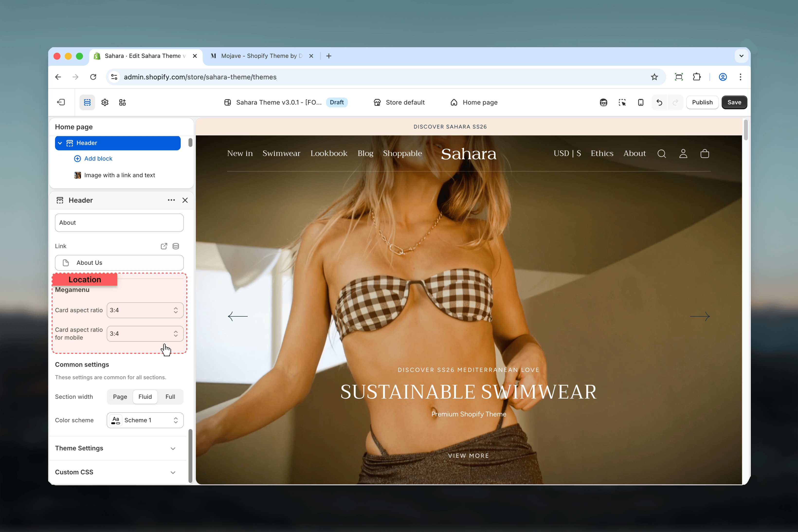This screenshot has width=798, height=532.
Task: Open the Header more actions menu
Action: pos(171,200)
